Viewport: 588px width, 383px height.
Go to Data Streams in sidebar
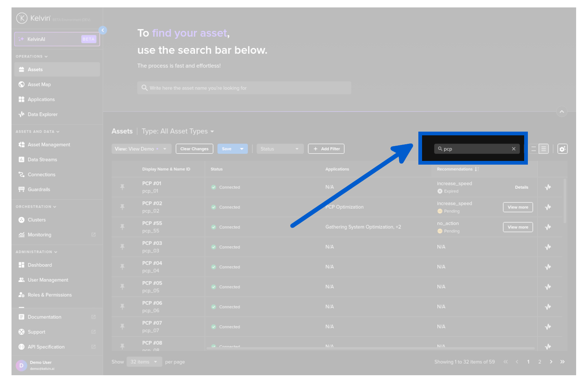42,160
